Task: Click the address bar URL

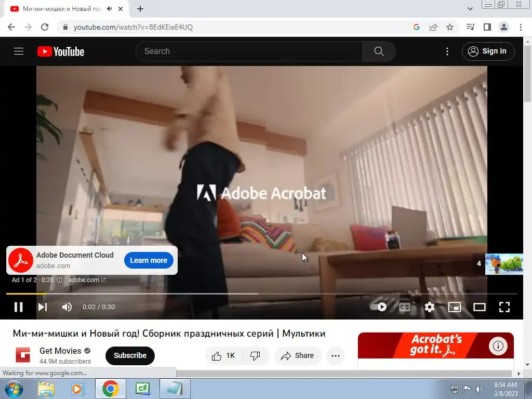Action: pos(133,27)
